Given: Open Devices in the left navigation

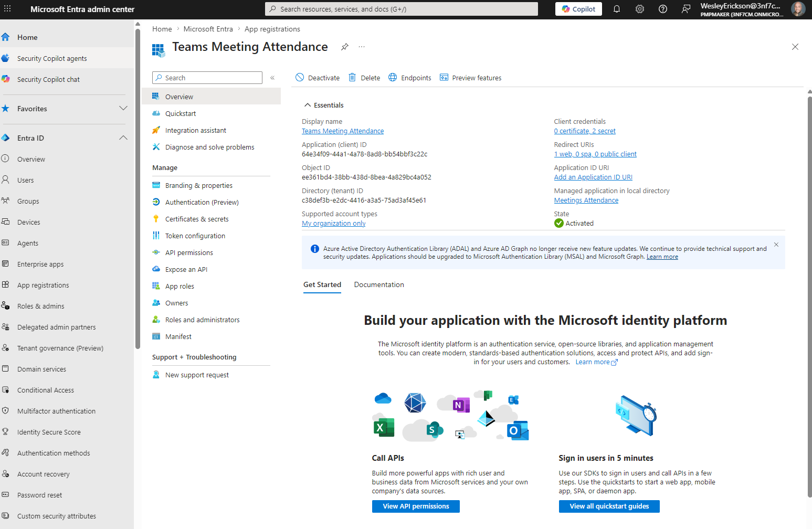Looking at the screenshot, I should tap(67, 222).
